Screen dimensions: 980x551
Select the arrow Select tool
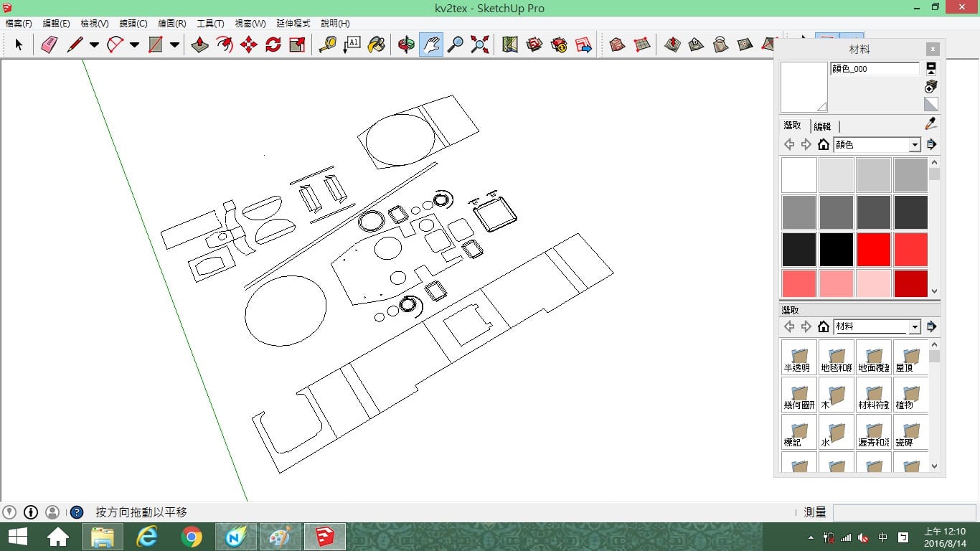click(19, 44)
